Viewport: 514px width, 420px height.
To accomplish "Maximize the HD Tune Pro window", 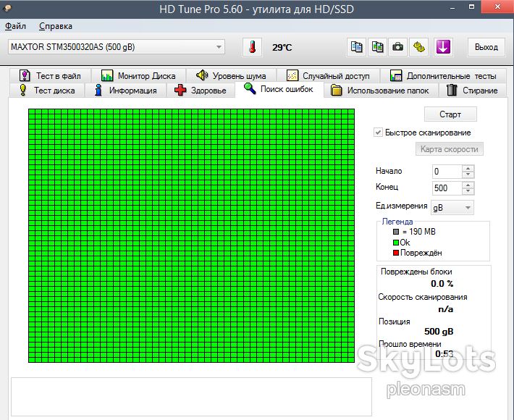I will pos(471,7).
